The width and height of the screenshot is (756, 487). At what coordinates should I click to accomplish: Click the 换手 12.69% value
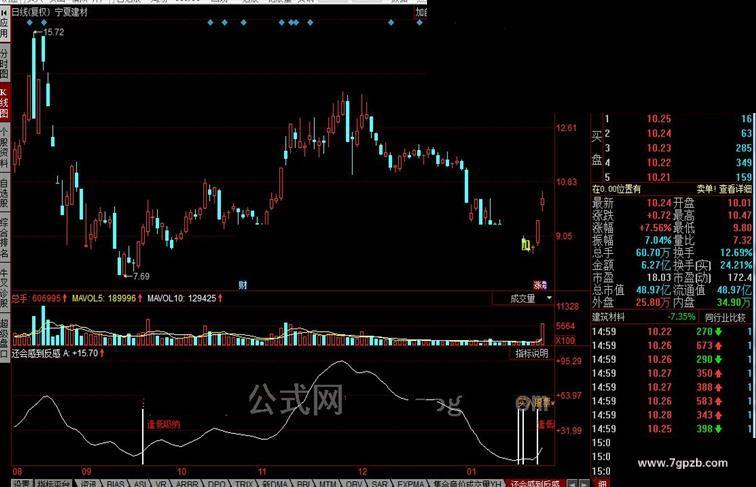pos(736,253)
